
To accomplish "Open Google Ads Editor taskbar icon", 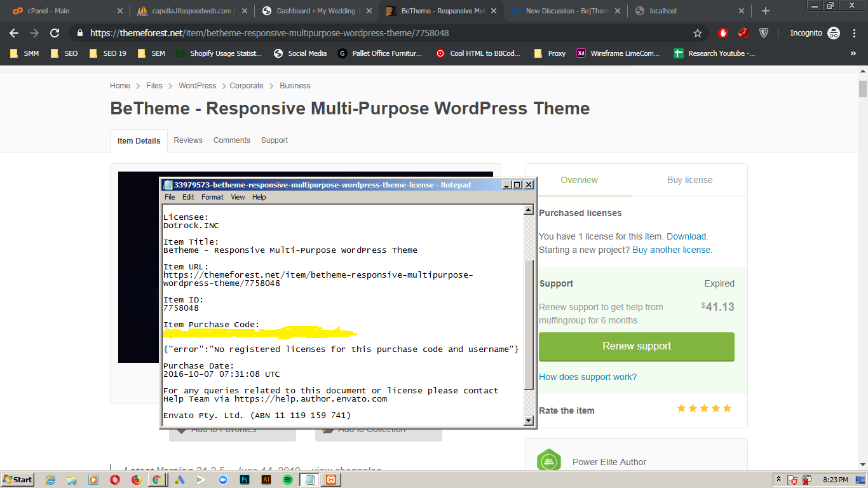I will point(180,480).
